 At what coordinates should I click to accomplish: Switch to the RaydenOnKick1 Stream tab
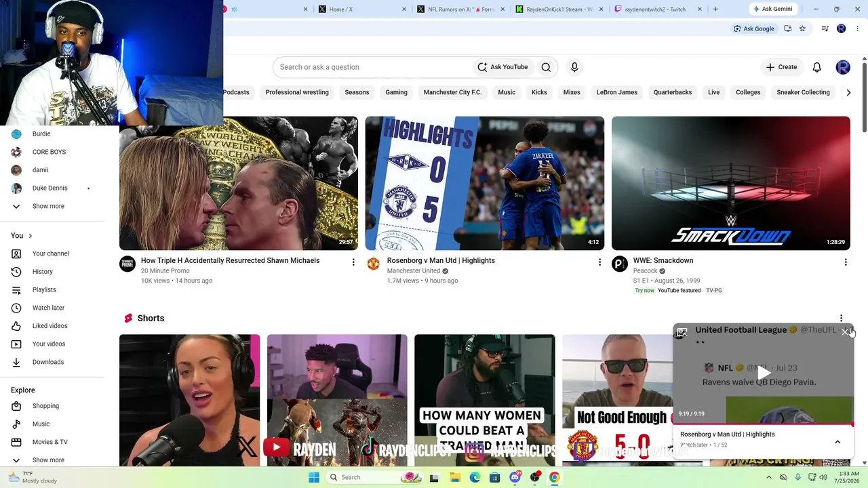coord(559,9)
